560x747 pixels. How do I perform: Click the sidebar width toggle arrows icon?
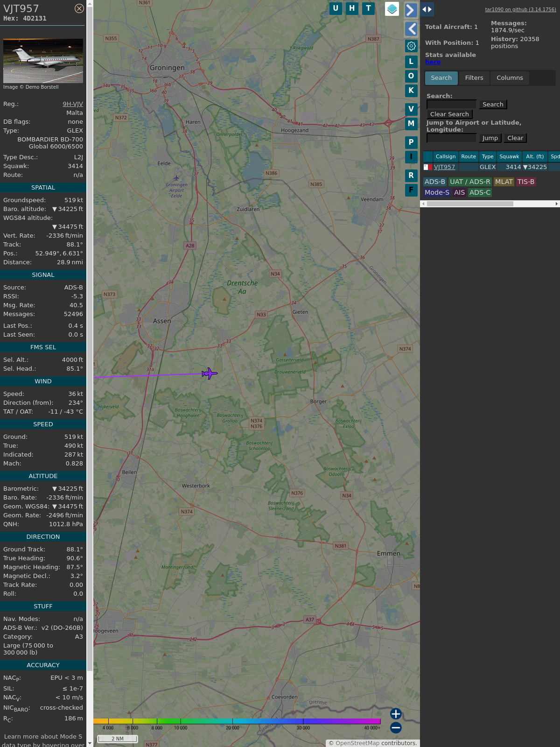pos(427,9)
